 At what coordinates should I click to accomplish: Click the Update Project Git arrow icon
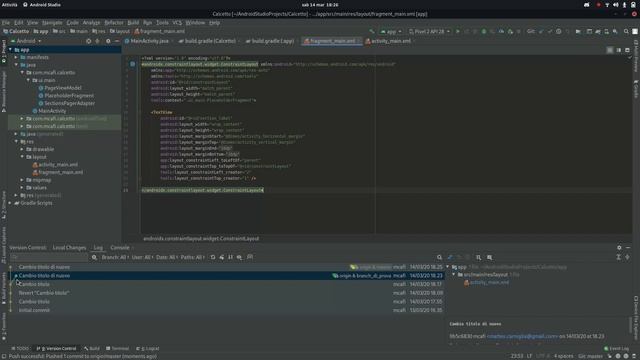(541, 31)
